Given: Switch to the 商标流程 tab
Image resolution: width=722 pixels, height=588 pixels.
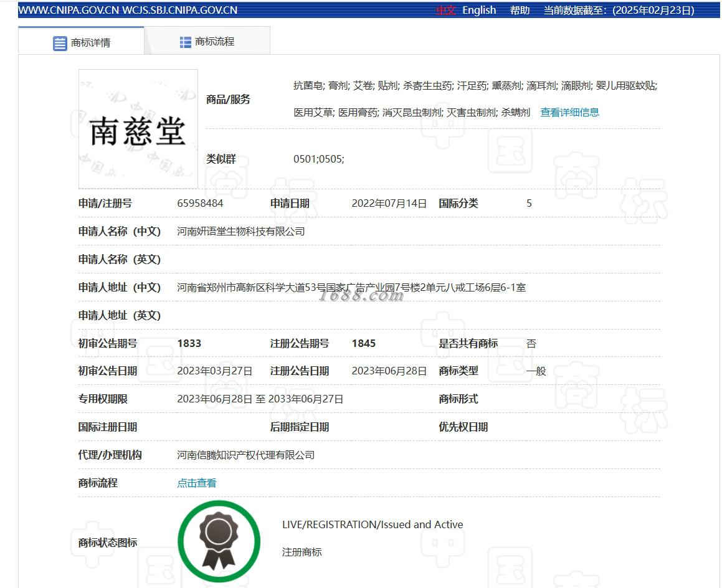Looking at the screenshot, I should pyautogui.click(x=207, y=41).
